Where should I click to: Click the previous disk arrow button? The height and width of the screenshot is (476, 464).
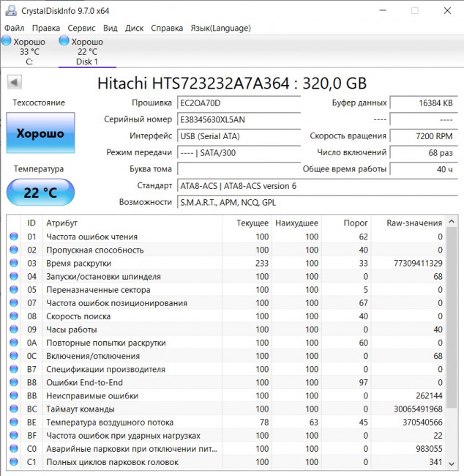pyautogui.click(x=14, y=82)
